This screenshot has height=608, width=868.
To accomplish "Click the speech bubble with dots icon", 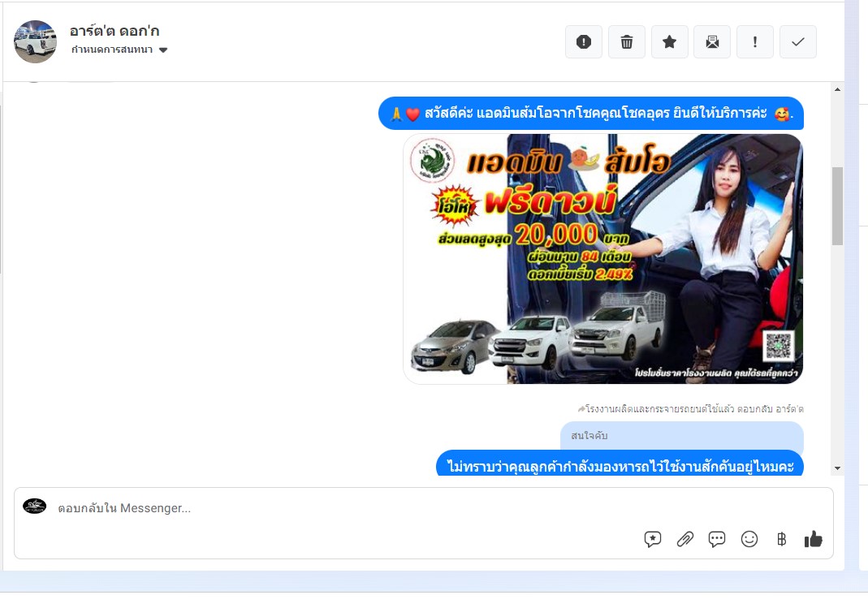I will (x=717, y=539).
